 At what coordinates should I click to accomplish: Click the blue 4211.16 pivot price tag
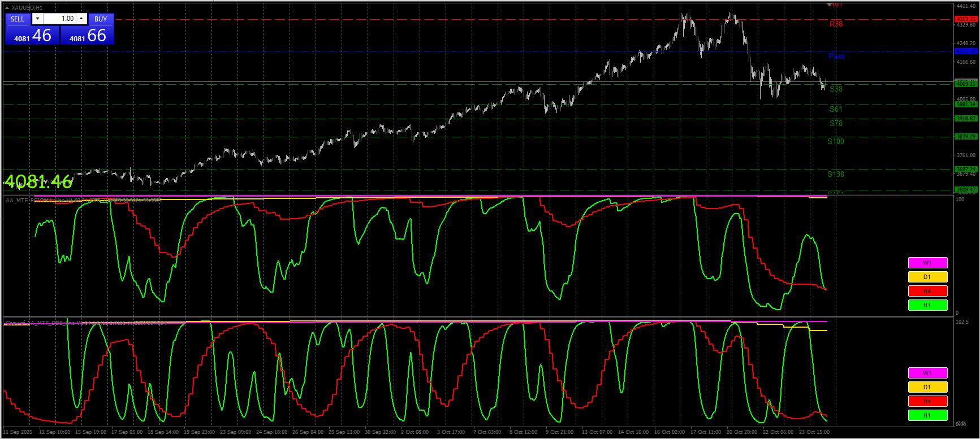click(x=965, y=51)
